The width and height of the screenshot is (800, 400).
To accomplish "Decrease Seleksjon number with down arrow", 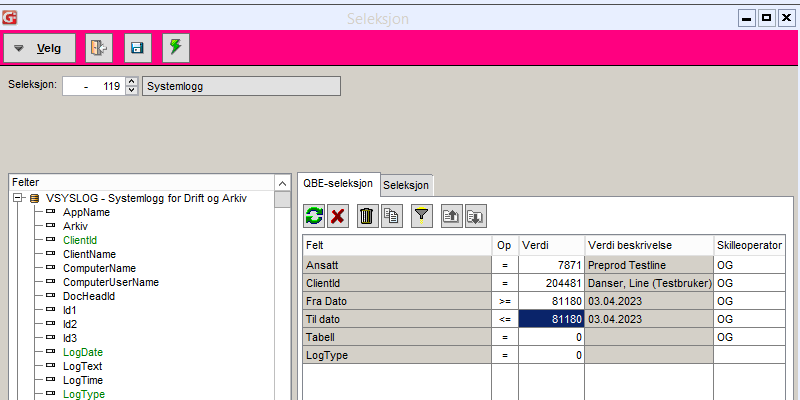I will (132, 90).
